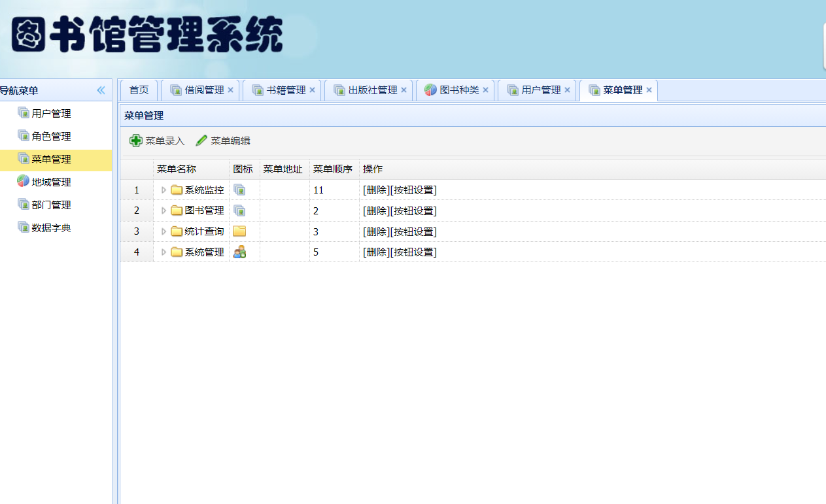Close the 菜单管理 tab
The height and width of the screenshot is (504, 826).
pos(649,90)
